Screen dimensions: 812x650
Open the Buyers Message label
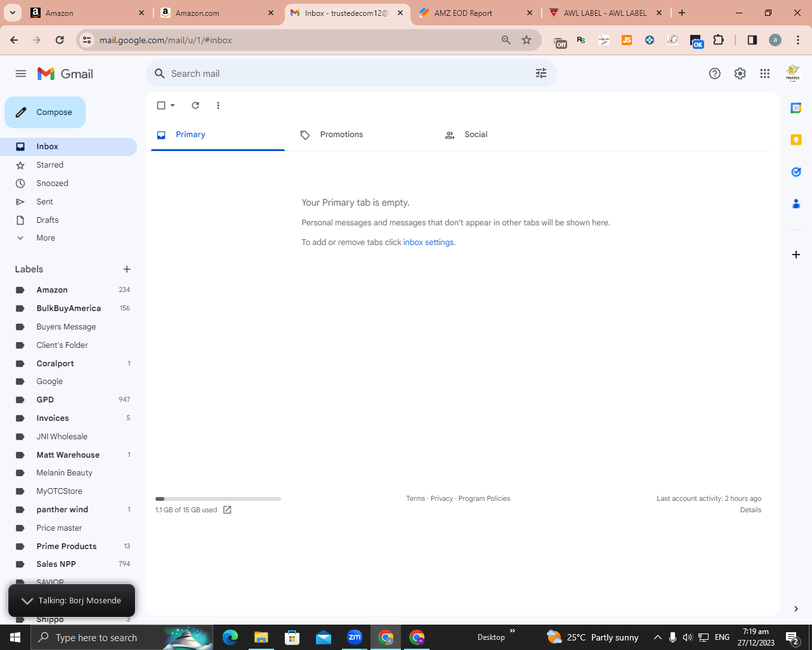pyautogui.click(x=69, y=327)
